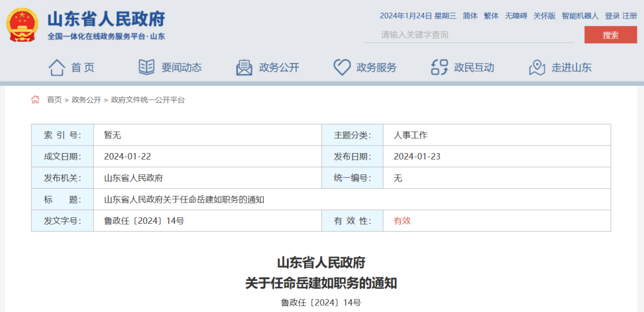
Task: Open the 要闻动态 menu item
Action: [181, 67]
